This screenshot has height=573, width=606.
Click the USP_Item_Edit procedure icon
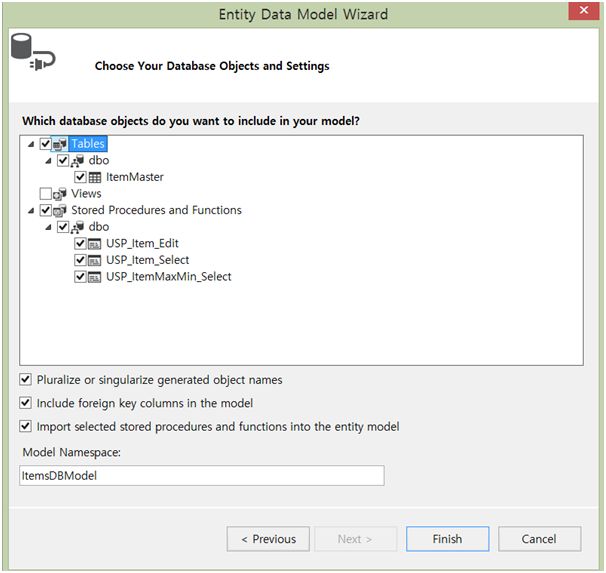point(95,243)
